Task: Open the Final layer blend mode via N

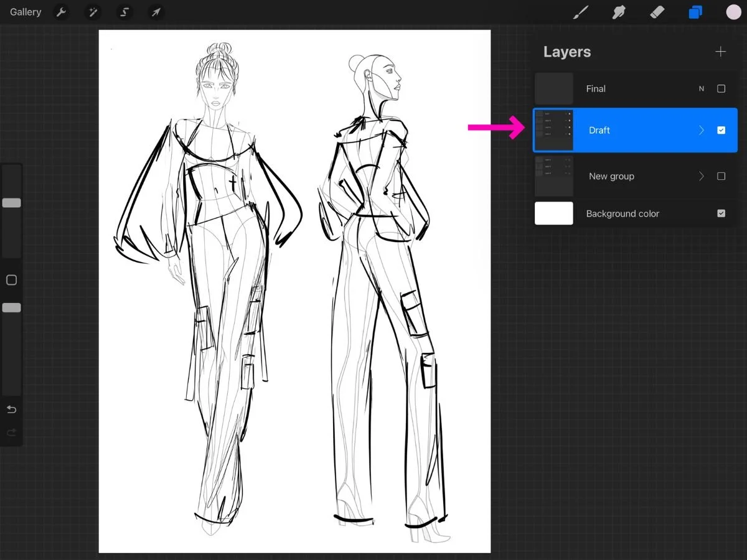Action: (x=702, y=88)
